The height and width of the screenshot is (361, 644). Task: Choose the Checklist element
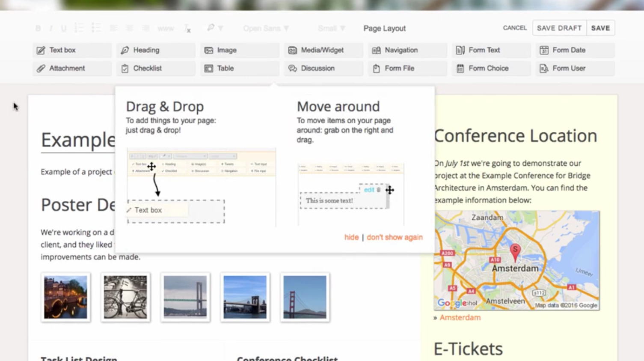pyautogui.click(x=156, y=68)
